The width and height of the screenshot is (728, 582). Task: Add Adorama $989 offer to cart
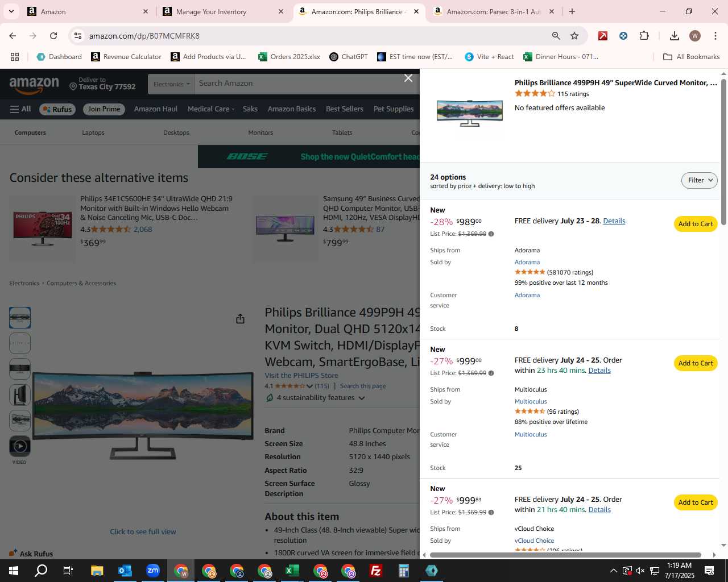(696, 224)
